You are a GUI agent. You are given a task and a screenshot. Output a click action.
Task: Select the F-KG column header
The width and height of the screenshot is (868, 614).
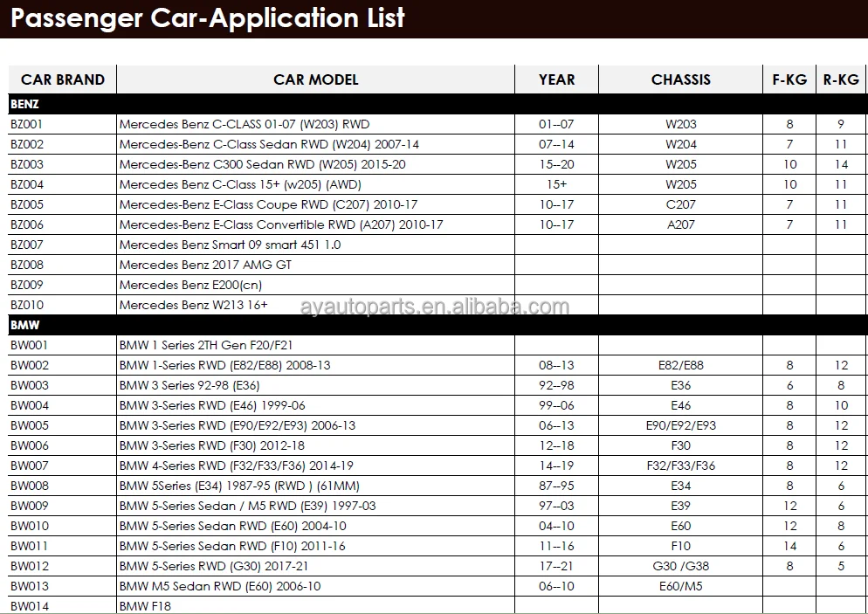(789, 79)
